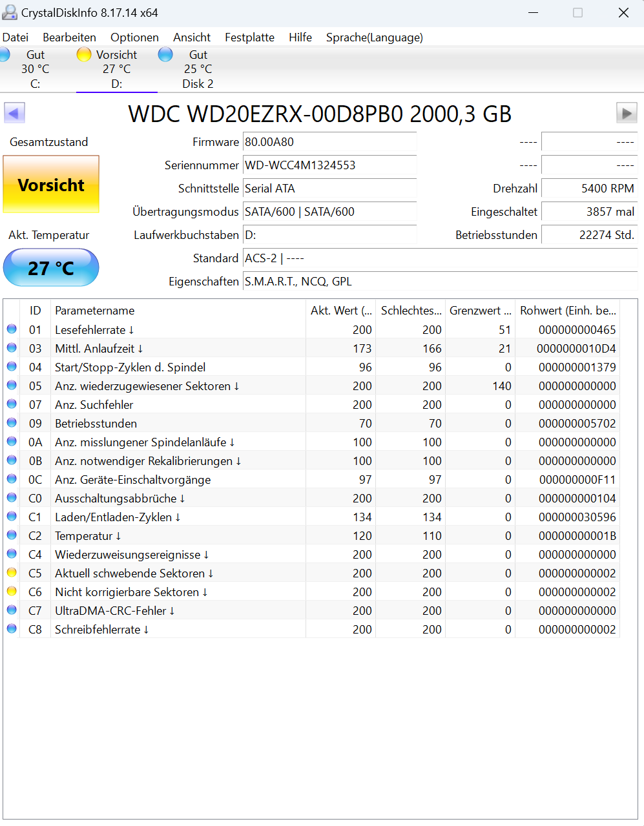
Task: Click the Betriebsstunden value 22274 Std.
Action: 589,235
